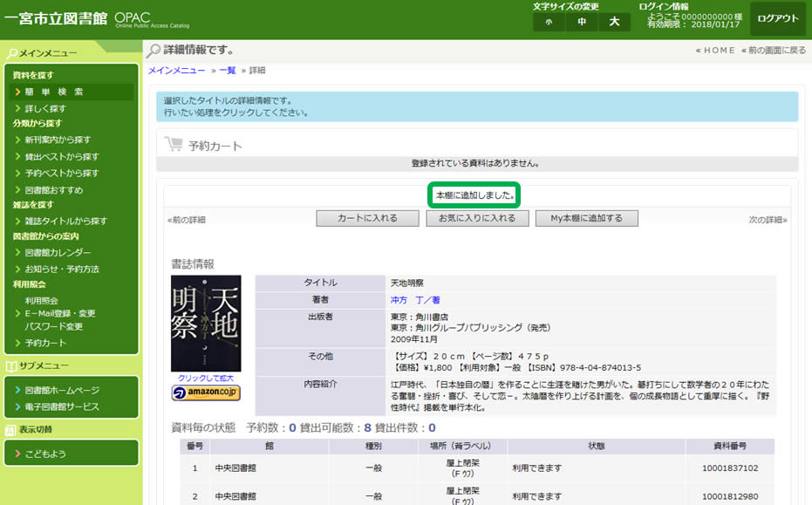812x505 pixels.
Task: Click the 一覧 breadcrumb link
Action: 228,70
